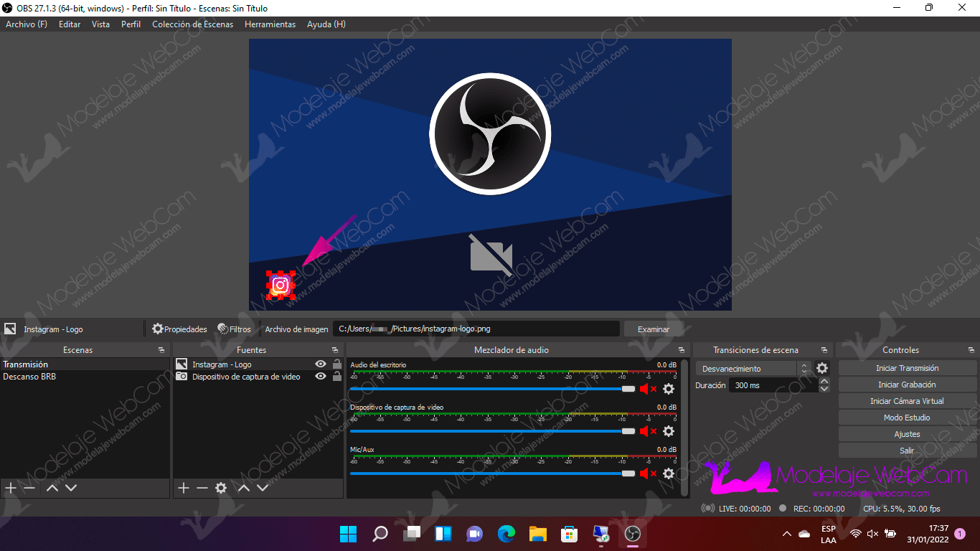Open scene transition settings gear icon
The image size is (980, 551).
(x=822, y=368)
